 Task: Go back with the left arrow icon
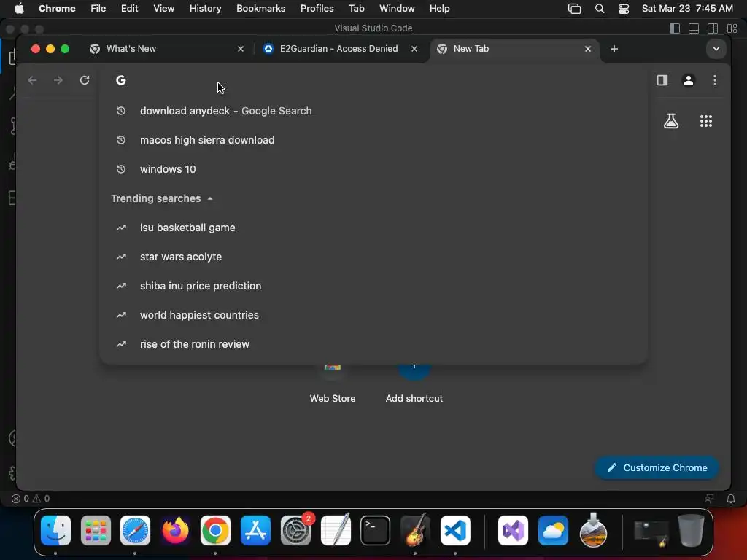pos(32,80)
